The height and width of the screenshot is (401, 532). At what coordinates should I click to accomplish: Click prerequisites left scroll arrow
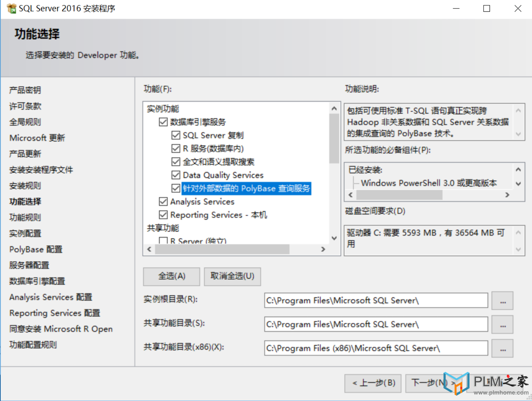(350, 195)
